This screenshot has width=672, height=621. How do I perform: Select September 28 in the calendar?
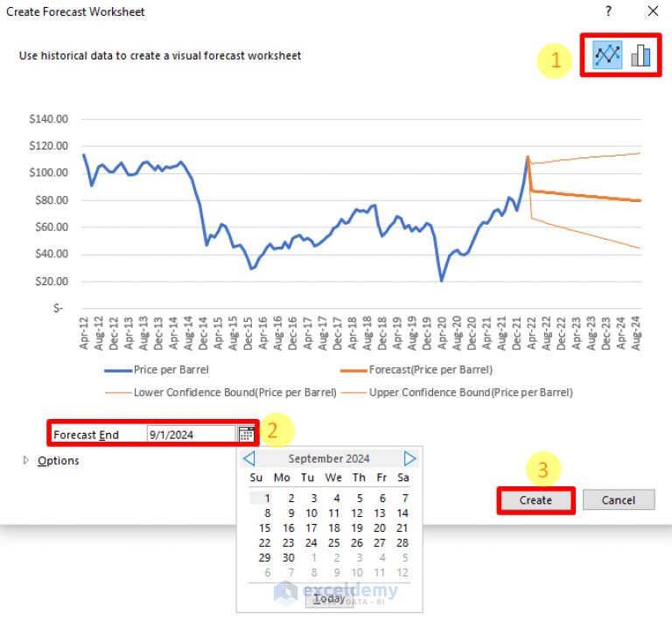(x=402, y=543)
